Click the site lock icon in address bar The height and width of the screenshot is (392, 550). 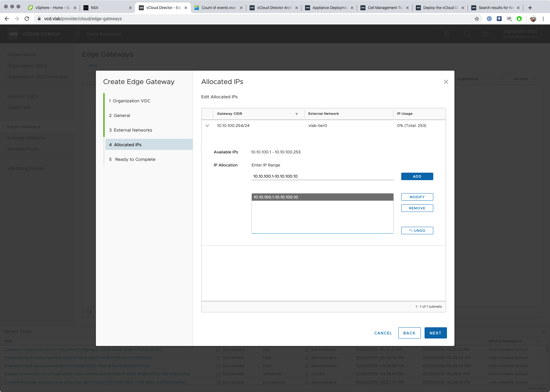[39, 19]
